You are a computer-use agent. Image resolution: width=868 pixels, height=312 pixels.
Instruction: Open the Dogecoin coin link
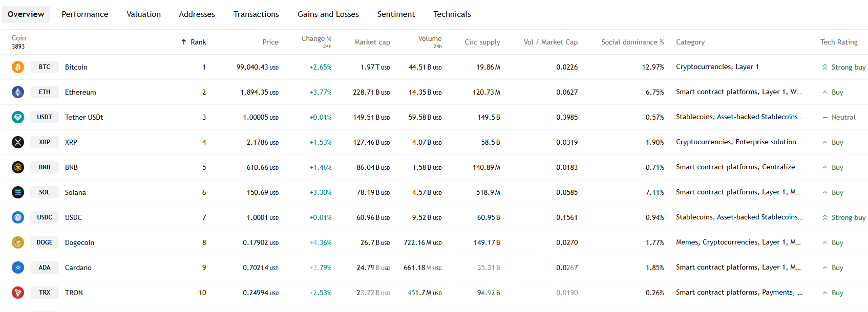click(79, 242)
